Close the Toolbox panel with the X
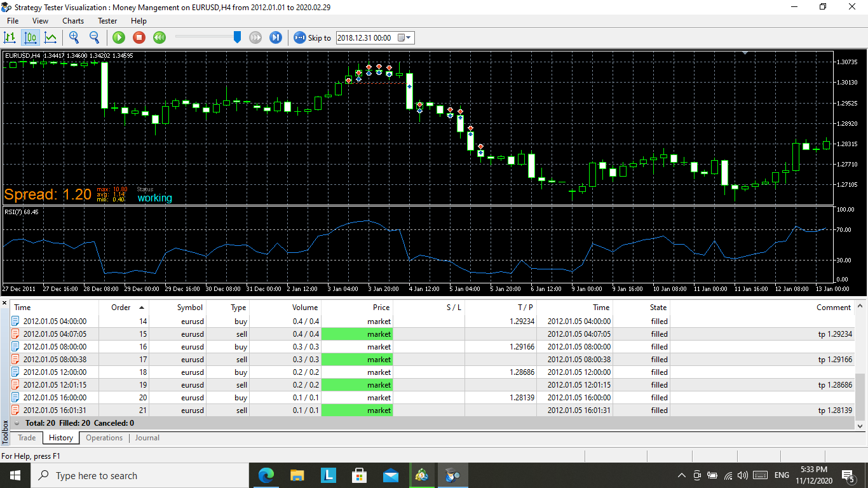Image resolution: width=868 pixels, height=488 pixels. [5, 302]
